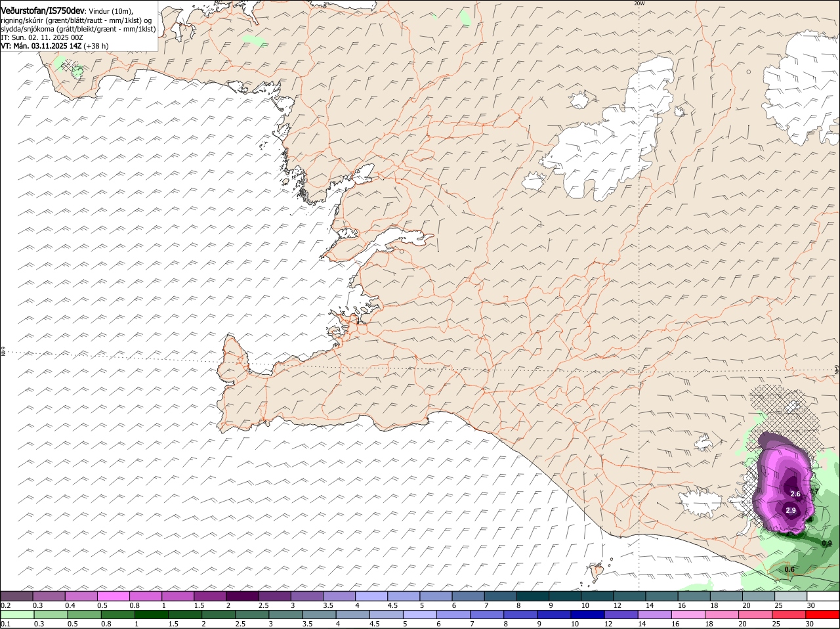Select pale green 0.1 swatch in lower legend
840x629 pixels.
point(16,615)
